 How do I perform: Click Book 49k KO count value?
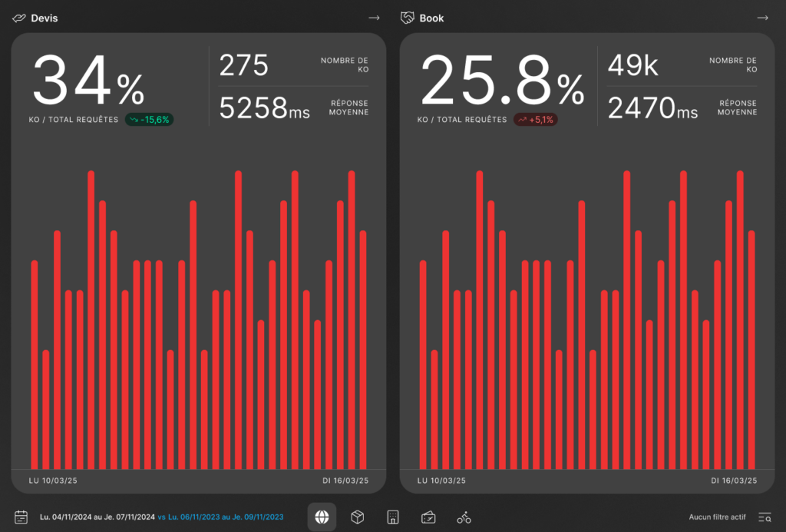coord(633,66)
